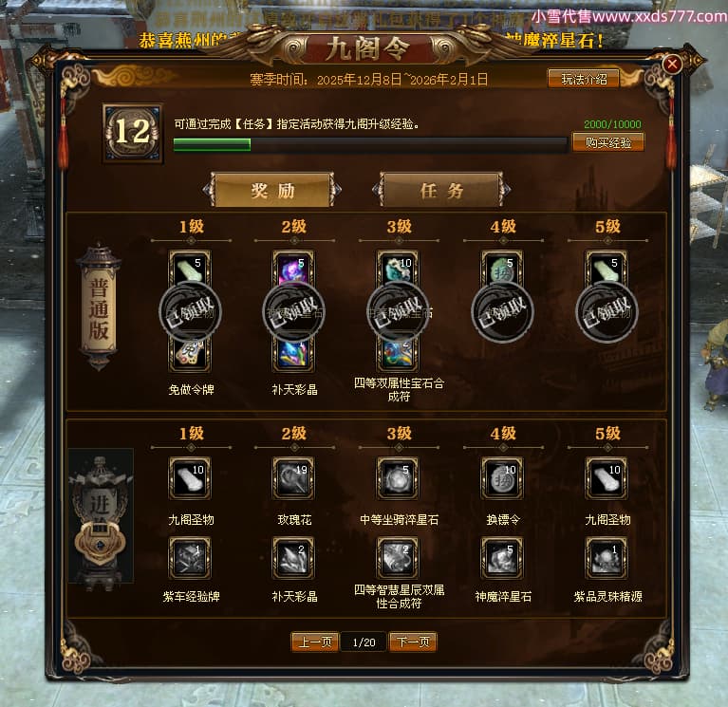Go back with 上一页 button

[x=315, y=642]
